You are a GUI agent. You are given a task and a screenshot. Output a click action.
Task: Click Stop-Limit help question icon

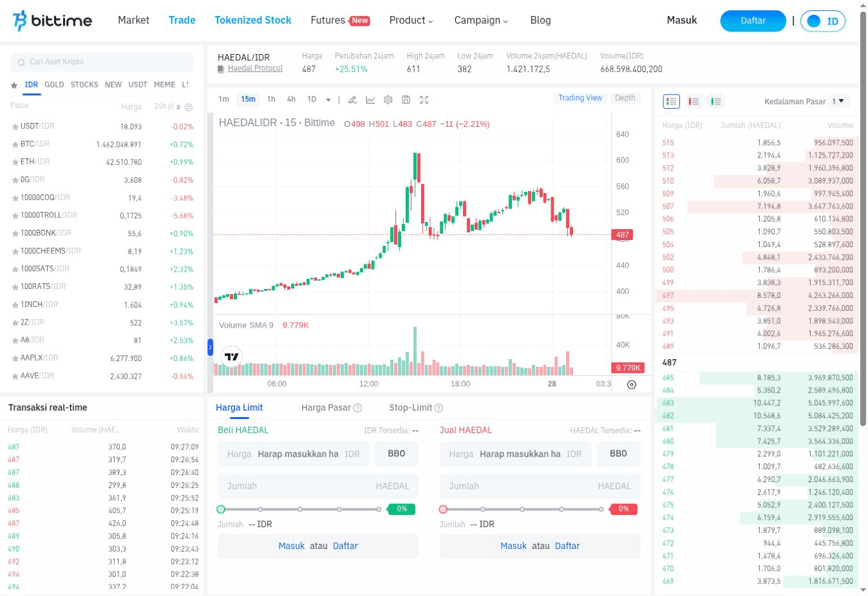(439, 408)
